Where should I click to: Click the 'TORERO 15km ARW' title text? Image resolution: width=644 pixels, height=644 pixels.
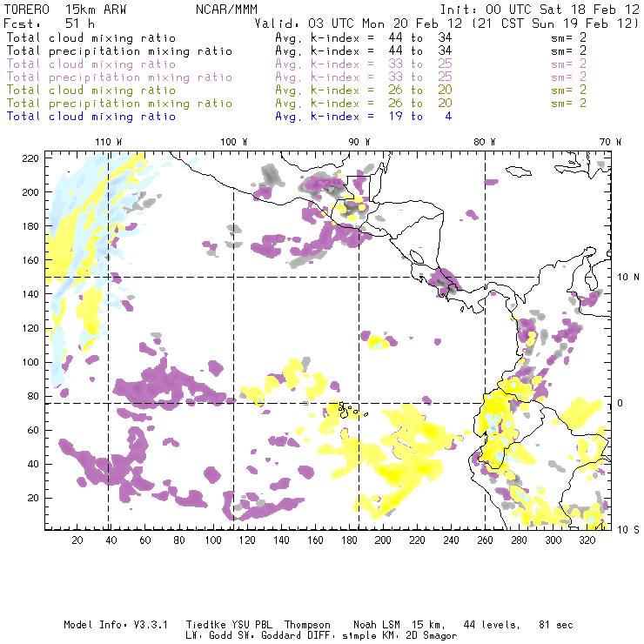[x=65, y=10]
